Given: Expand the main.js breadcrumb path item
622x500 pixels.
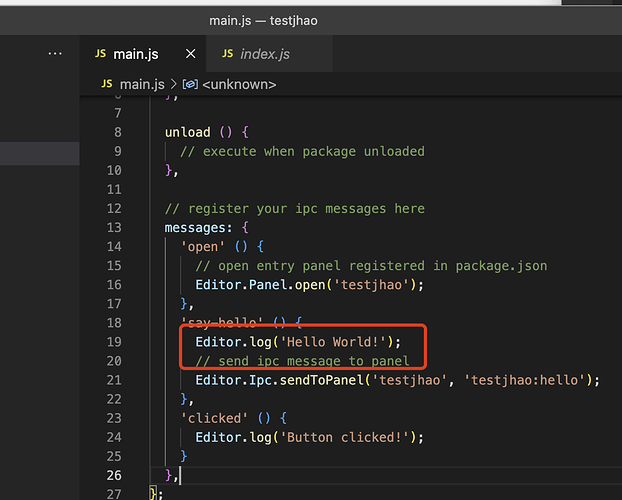Looking at the screenshot, I should coord(142,85).
